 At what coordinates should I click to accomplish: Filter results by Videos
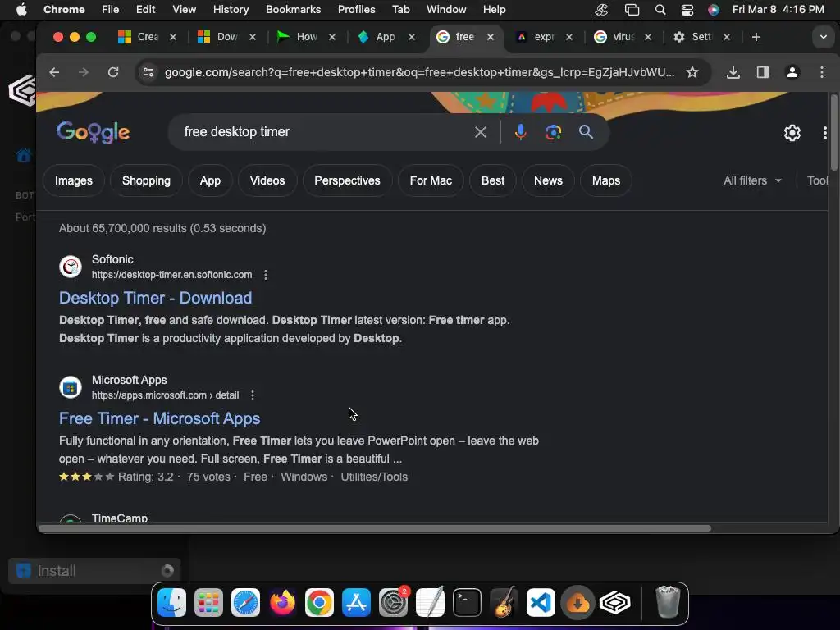tap(267, 181)
